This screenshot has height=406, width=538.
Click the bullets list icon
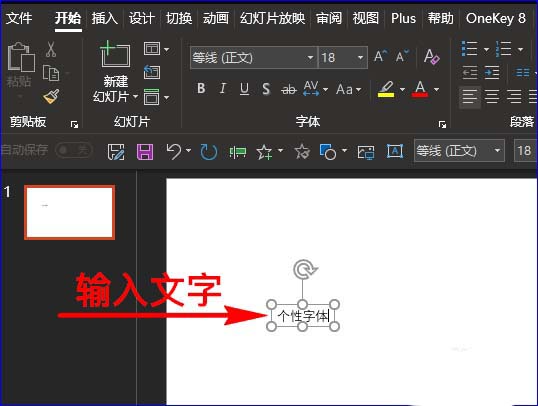coord(469,49)
